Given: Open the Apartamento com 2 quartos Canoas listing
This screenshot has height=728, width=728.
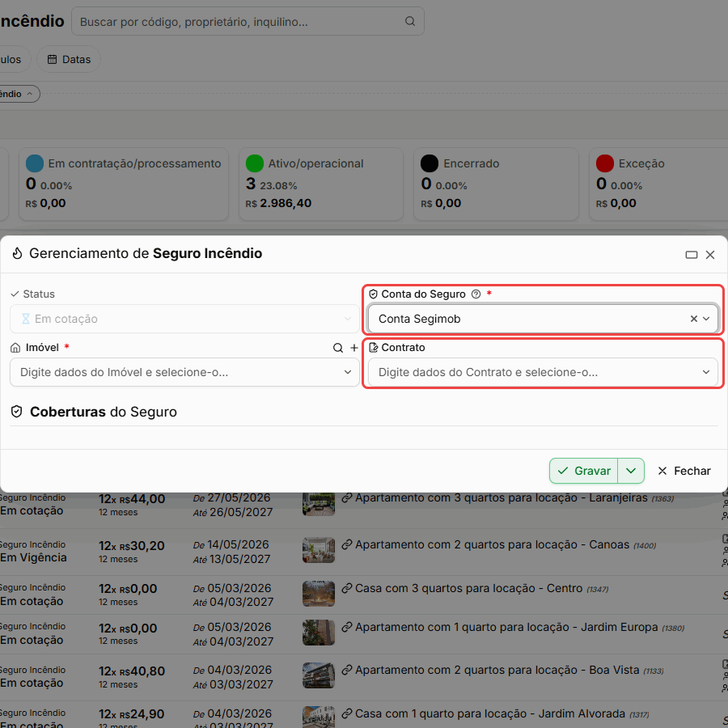Looking at the screenshot, I should coord(492,544).
